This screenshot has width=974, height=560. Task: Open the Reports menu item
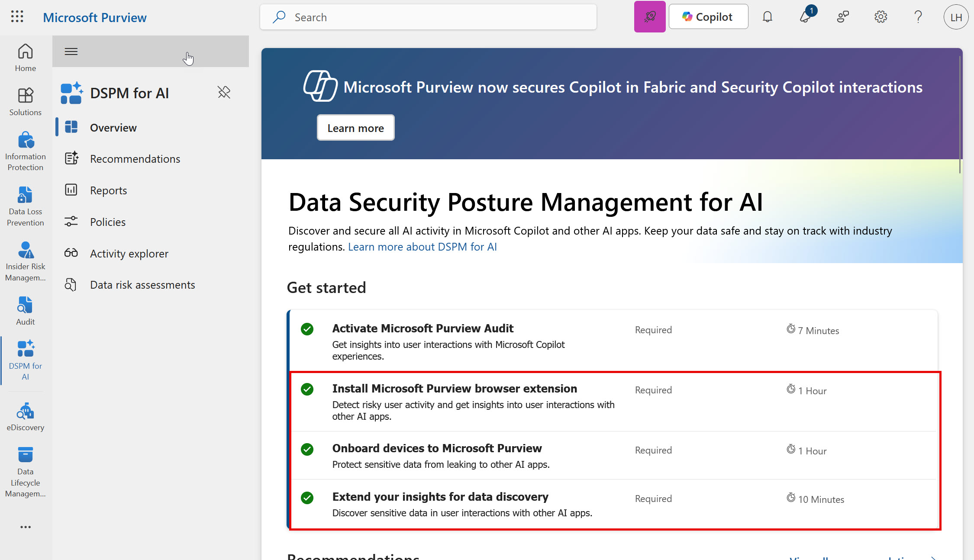pos(151,190)
